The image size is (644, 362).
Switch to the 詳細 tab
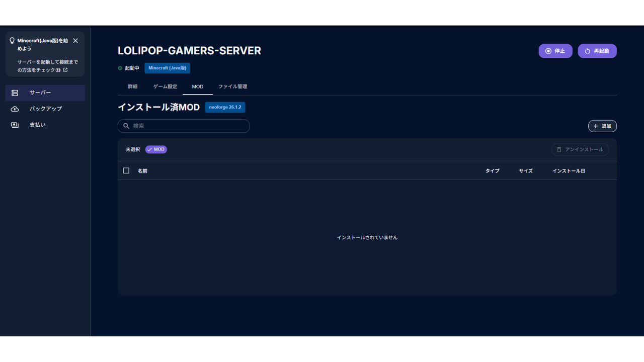pos(133,86)
